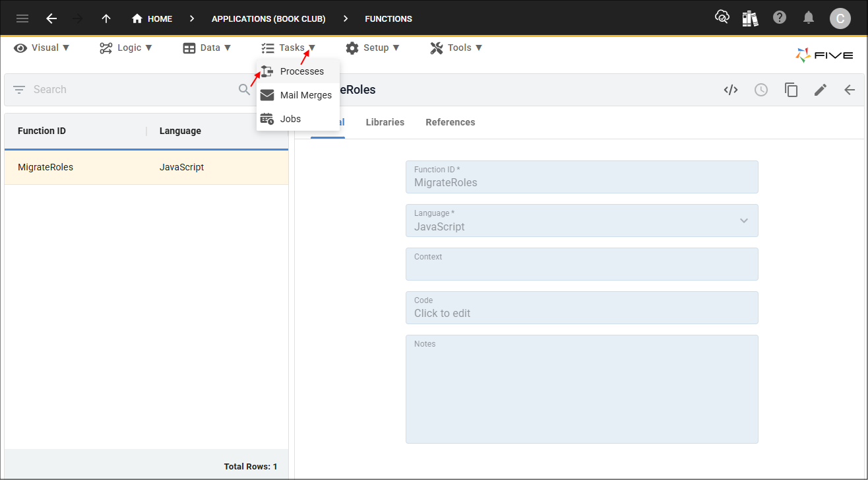Click the form header back arrow

[850, 90]
